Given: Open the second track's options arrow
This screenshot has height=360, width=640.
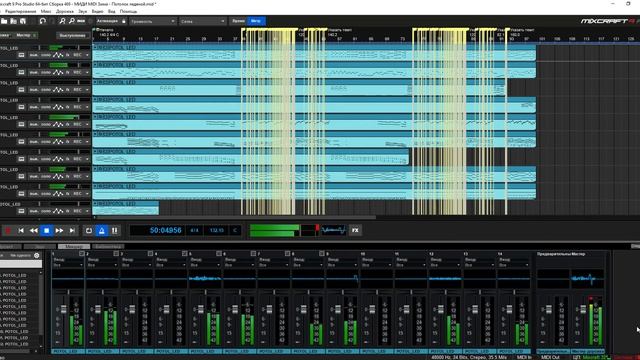Looking at the screenshot, I should 87,72.
